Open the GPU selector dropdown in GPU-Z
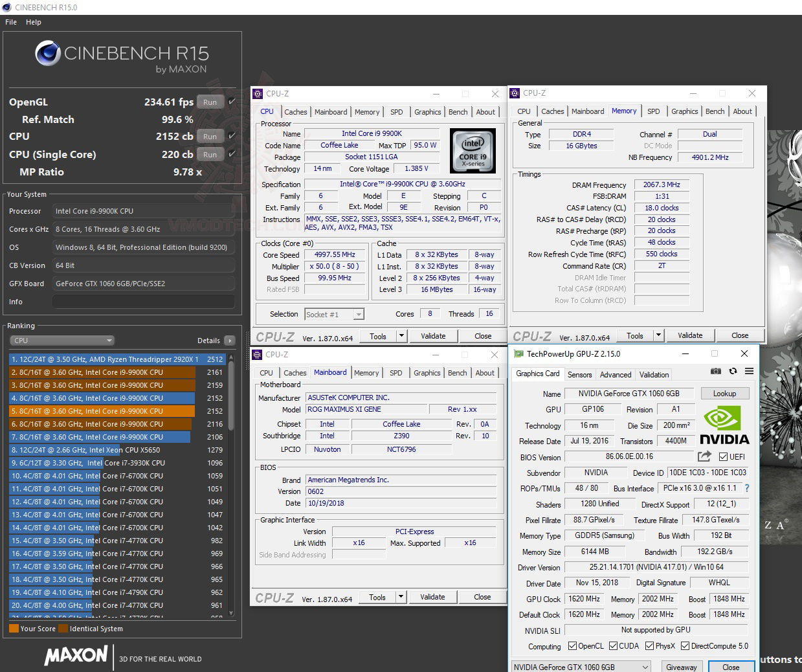Viewport: 802px width, 672px height. click(645, 666)
